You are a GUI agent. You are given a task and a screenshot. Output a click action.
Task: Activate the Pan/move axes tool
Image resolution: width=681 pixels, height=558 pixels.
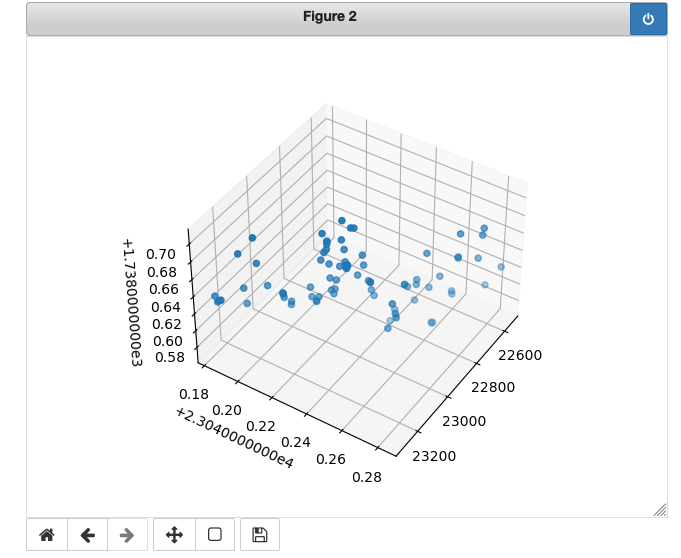click(x=174, y=535)
